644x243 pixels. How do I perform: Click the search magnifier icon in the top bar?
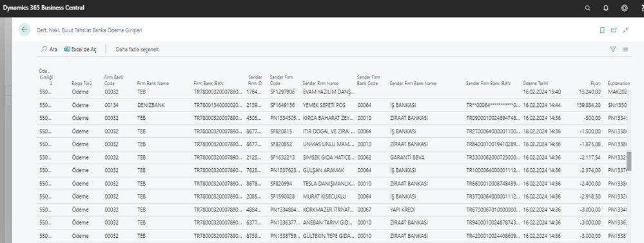click(588, 8)
